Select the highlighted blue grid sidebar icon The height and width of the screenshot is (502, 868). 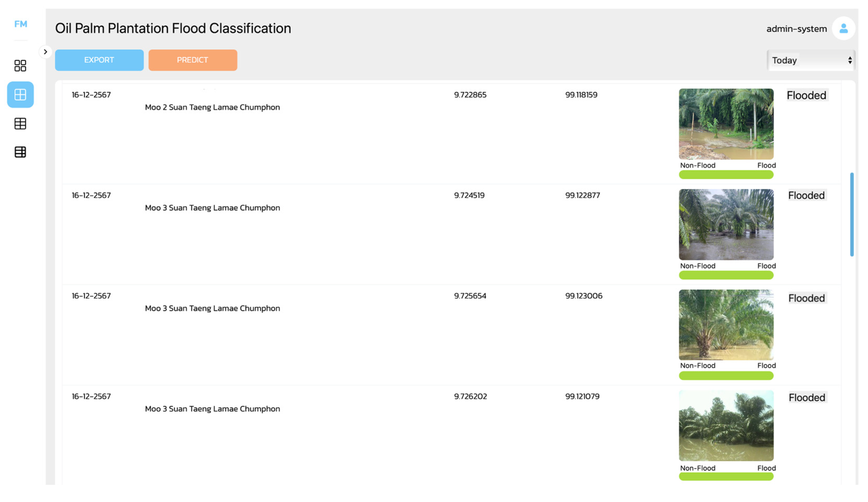20,95
